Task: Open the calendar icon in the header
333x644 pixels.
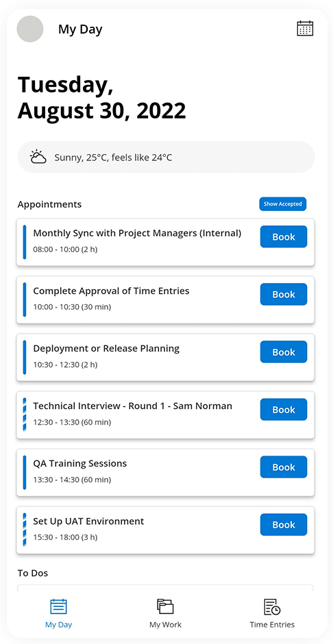Action: pyautogui.click(x=305, y=29)
